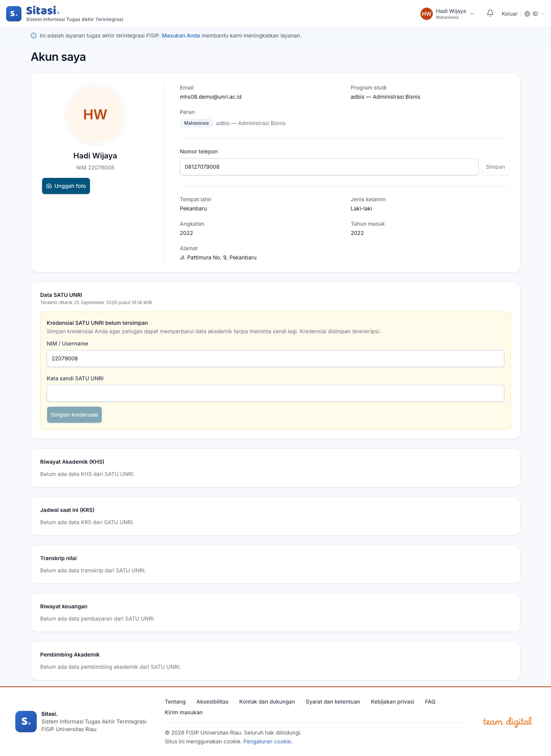This screenshot has height=756, width=551.
Task: Upload a photo with Unggah foto
Action: (x=66, y=186)
